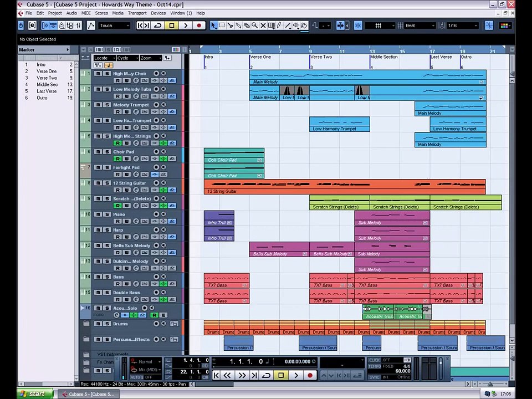Click transport panel Play button

(296, 375)
